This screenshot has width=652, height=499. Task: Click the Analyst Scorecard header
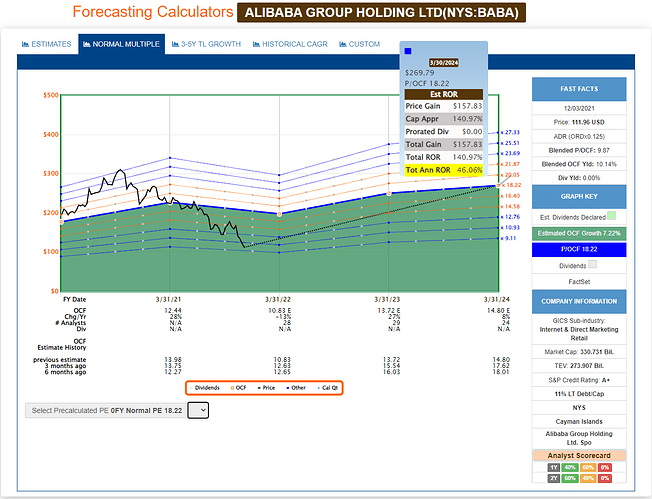[x=579, y=456]
